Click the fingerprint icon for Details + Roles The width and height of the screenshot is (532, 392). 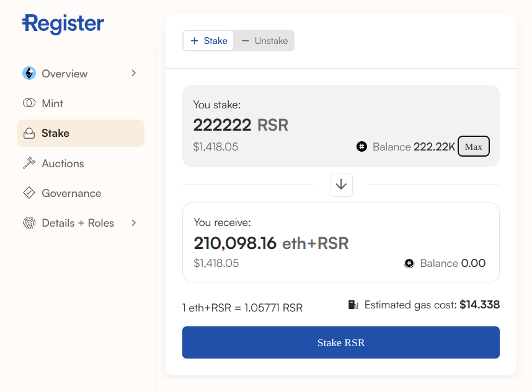pos(29,223)
